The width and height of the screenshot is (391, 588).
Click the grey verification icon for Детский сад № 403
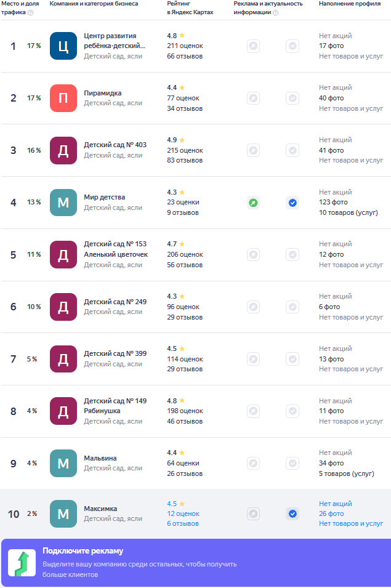[292, 150]
